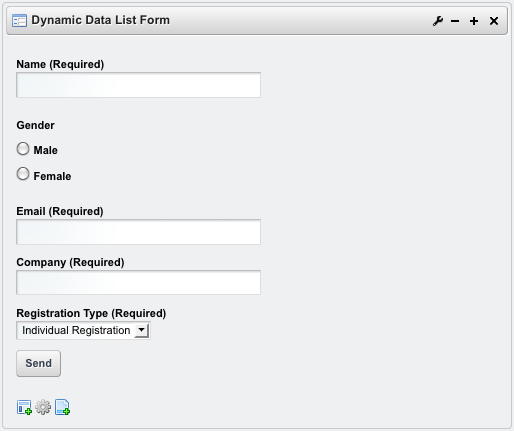Focus the Company text field
514x431 pixels.
pos(138,283)
